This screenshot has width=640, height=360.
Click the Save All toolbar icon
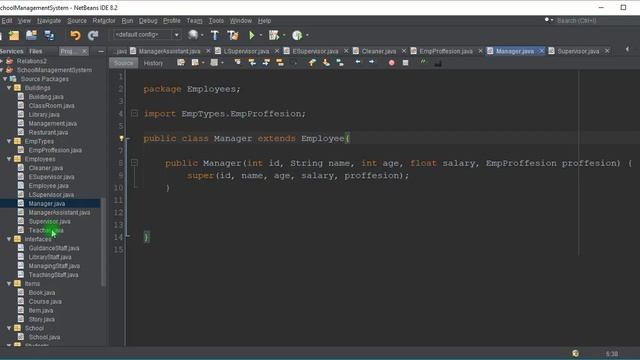(49, 36)
